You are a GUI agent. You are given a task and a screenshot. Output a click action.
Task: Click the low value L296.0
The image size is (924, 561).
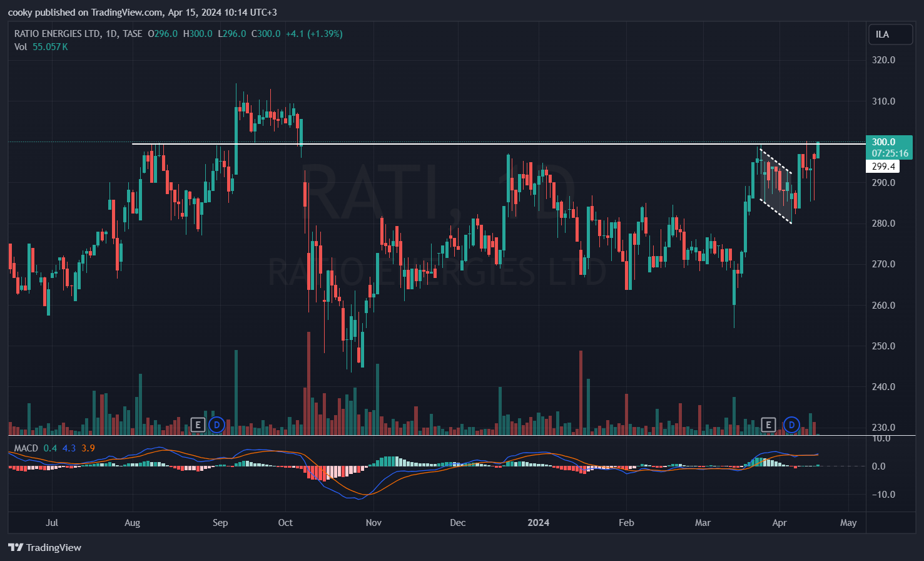(232, 34)
